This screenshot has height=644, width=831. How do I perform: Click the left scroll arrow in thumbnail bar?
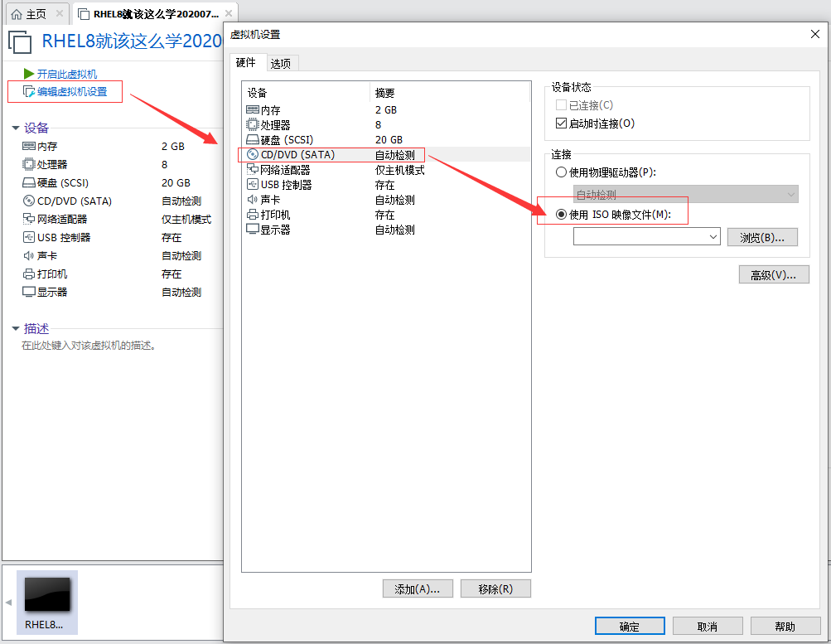click(x=8, y=602)
